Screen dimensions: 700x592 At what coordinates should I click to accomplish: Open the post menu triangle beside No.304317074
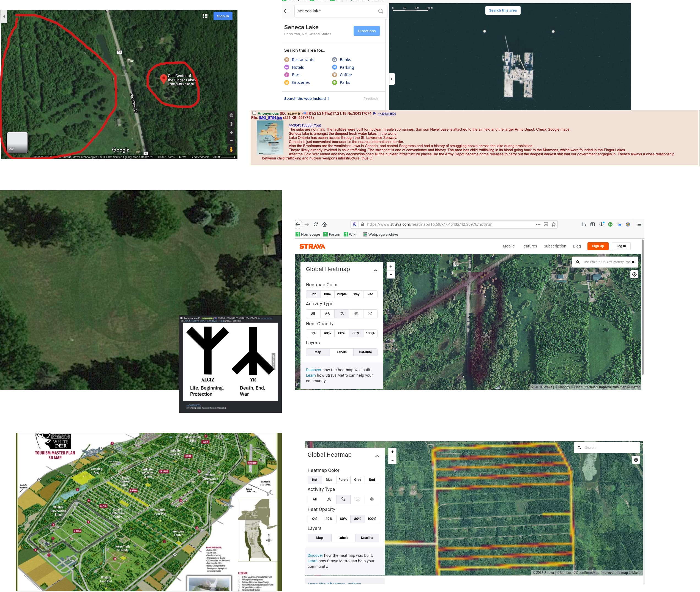coord(374,114)
